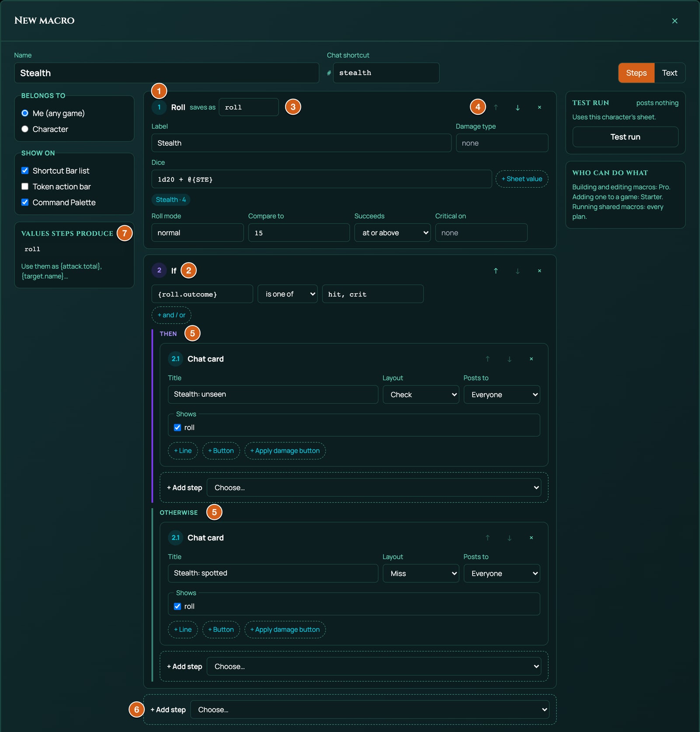Click the 'Stealth · 4' chip
Screen dimensions: 700x732
171,200
